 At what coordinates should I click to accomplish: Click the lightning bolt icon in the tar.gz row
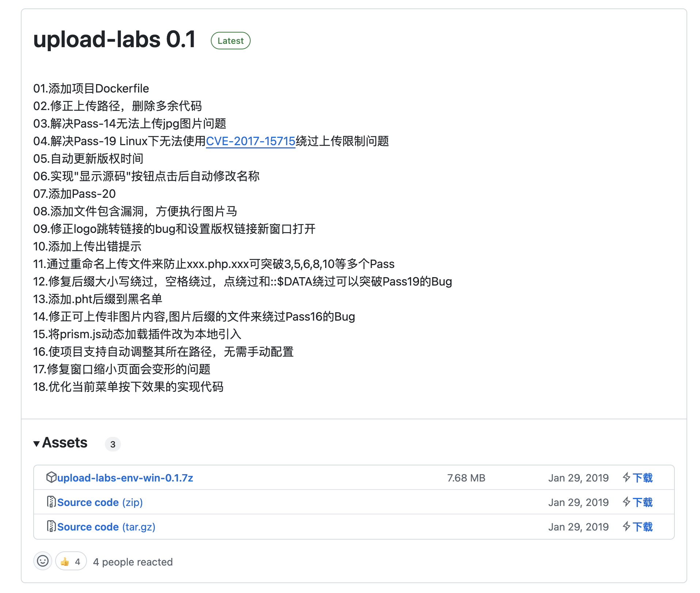(x=627, y=526)
